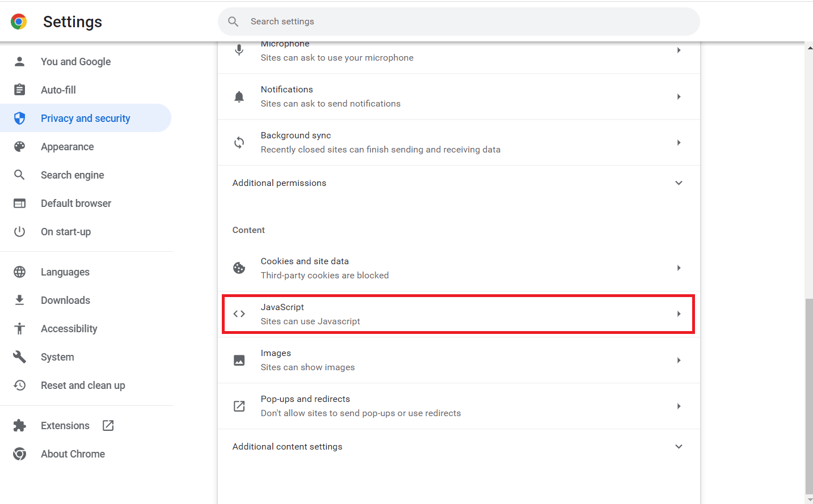The height and width of the screenshot is (504, 813).
Task: Click the Default browser window icon
Action: 20,203
